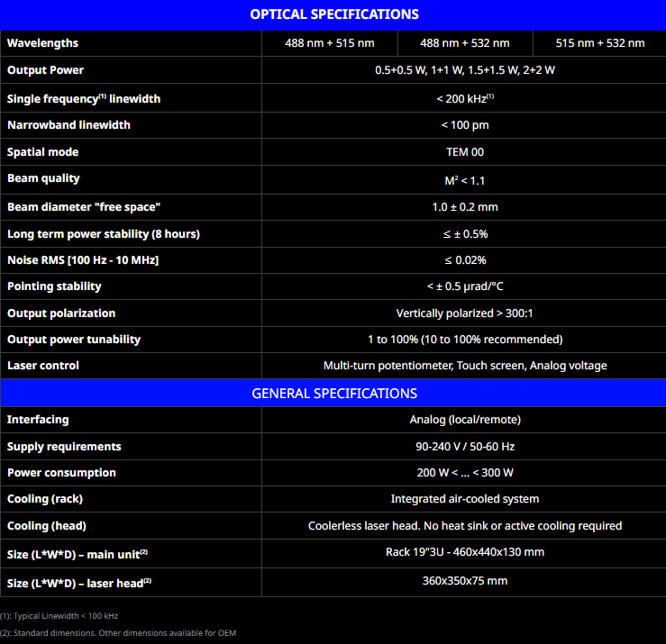This screenshot has height=644, width=666.
Task: Click the GENERAL SPECIFICATIONS header bar
Action: (x=333, y=394)
